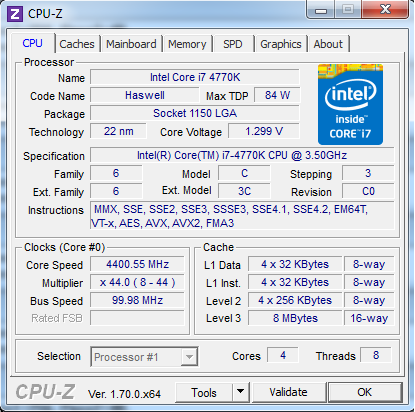415x412 pixels.
Task: Switch to the Memory tab
Action: point(187,44)
